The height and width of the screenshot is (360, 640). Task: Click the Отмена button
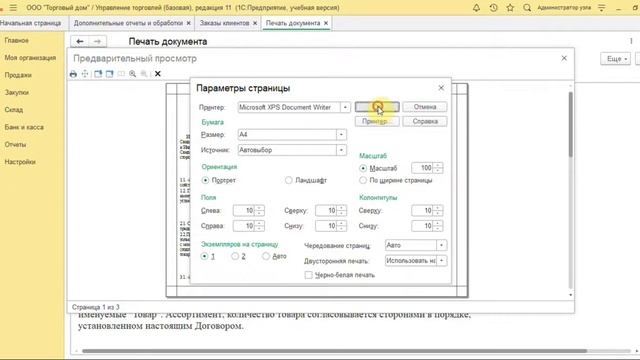tap(424, 107)
